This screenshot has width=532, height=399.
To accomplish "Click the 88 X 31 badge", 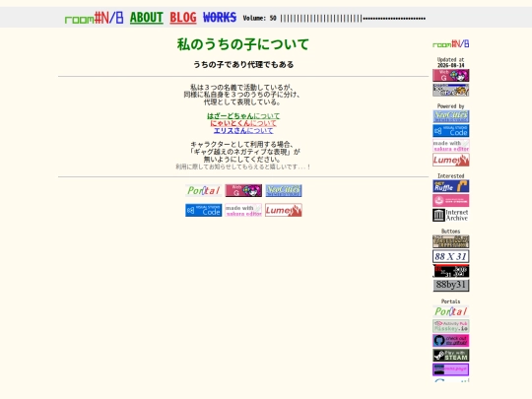I will [451, 256].
